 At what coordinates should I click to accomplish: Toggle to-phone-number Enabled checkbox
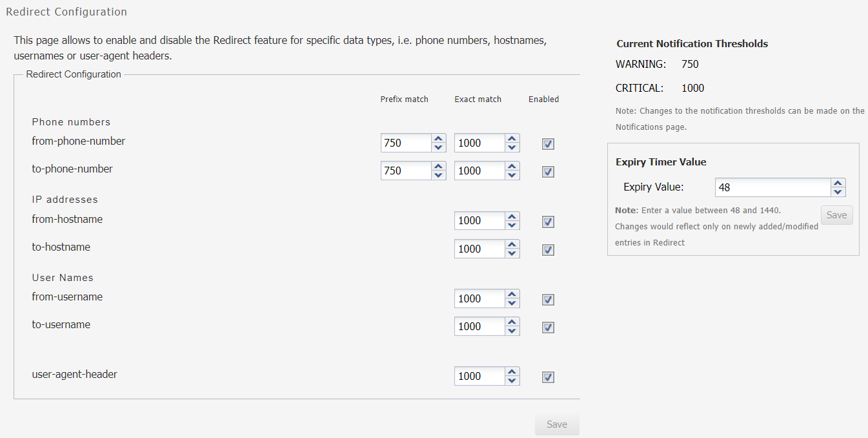[548, 172]
